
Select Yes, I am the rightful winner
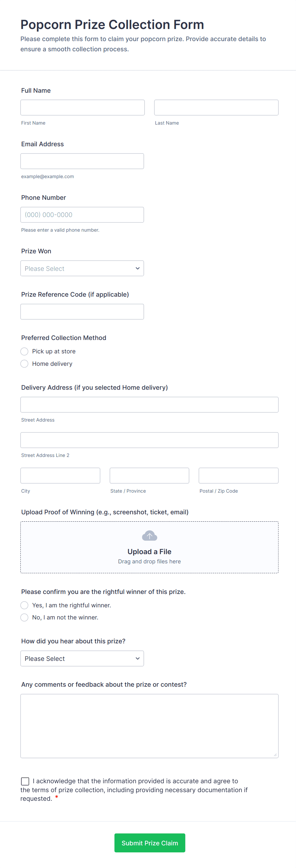pyautogui.click(x=24, y=605)
